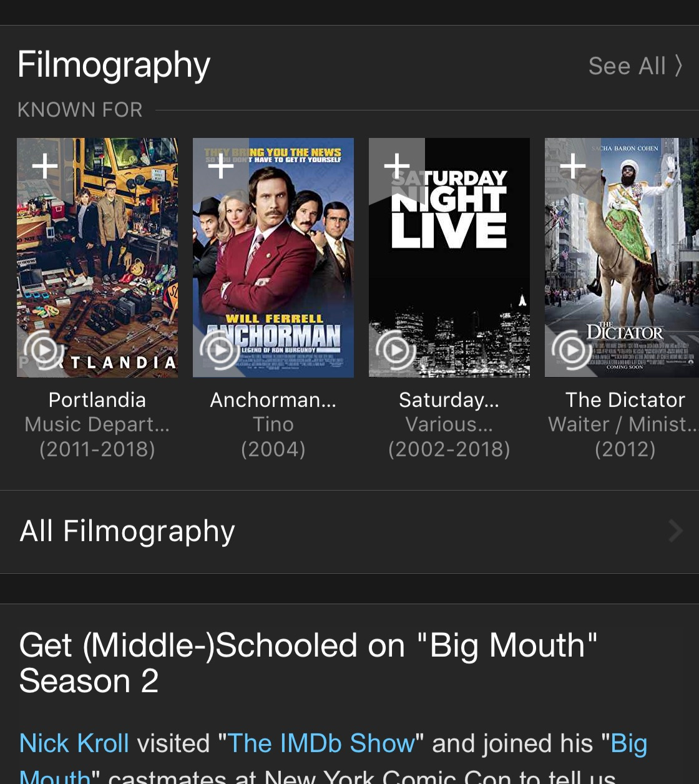This screenshot has width=699, height=784.
Task: Add Portlandia to watchlist with plus icon
Action: 45,166
